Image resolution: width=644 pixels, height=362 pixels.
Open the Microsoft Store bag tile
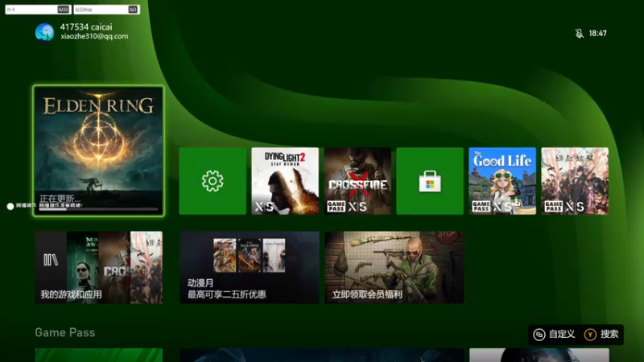pyautogui.click(x=430, y=181)
